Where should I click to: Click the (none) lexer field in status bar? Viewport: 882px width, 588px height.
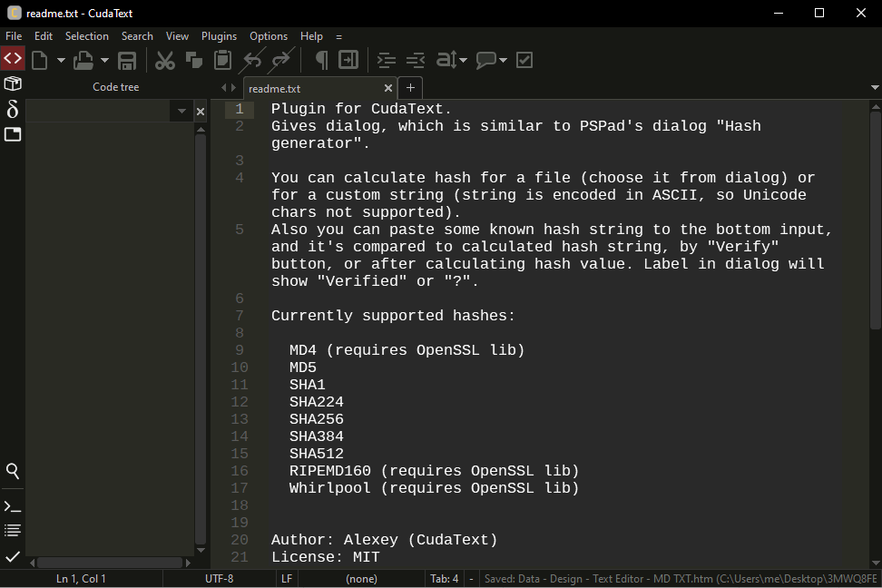coord(361,578)
